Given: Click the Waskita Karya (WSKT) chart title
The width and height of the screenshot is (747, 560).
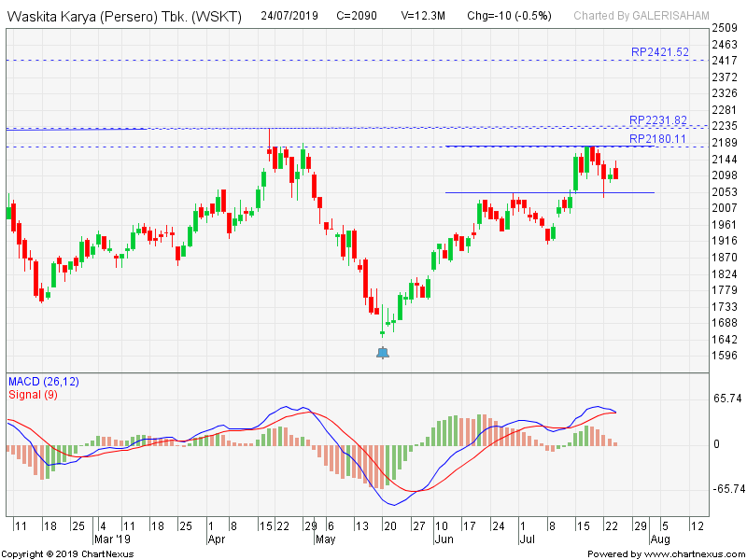Looking at the screenshot, I should (x=125, y=16).
